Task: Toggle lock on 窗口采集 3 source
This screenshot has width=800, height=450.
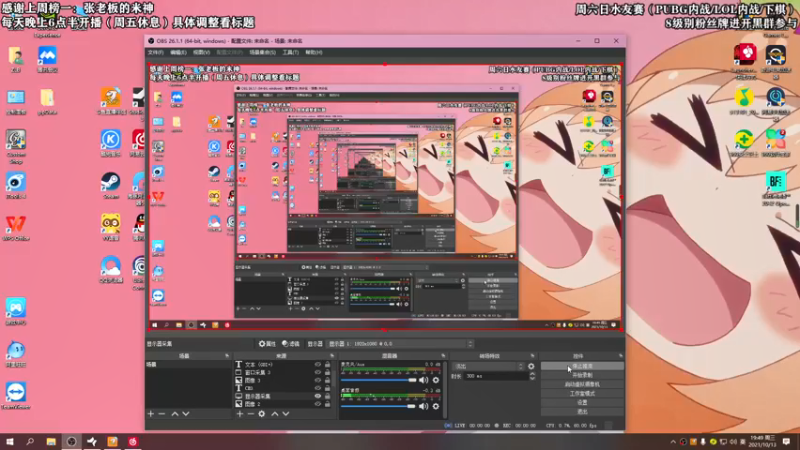Action: tap(328, 372)
